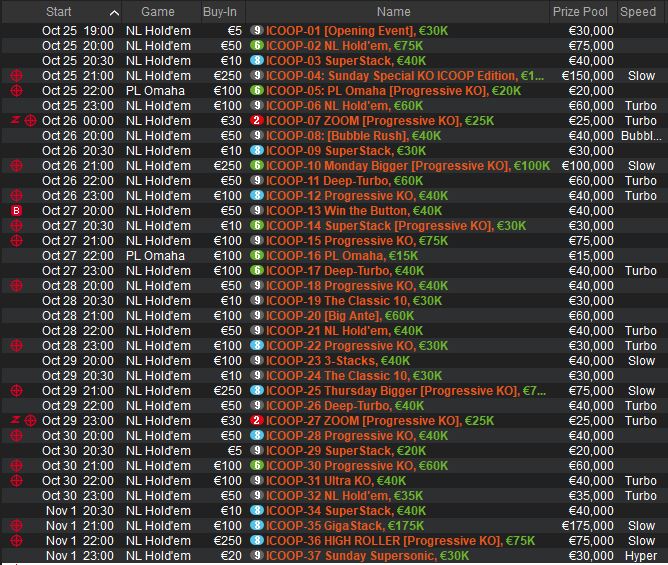
Task: Click the 8-max badge beside ICOOP-35 GigaStack
Action: (256, 525)
